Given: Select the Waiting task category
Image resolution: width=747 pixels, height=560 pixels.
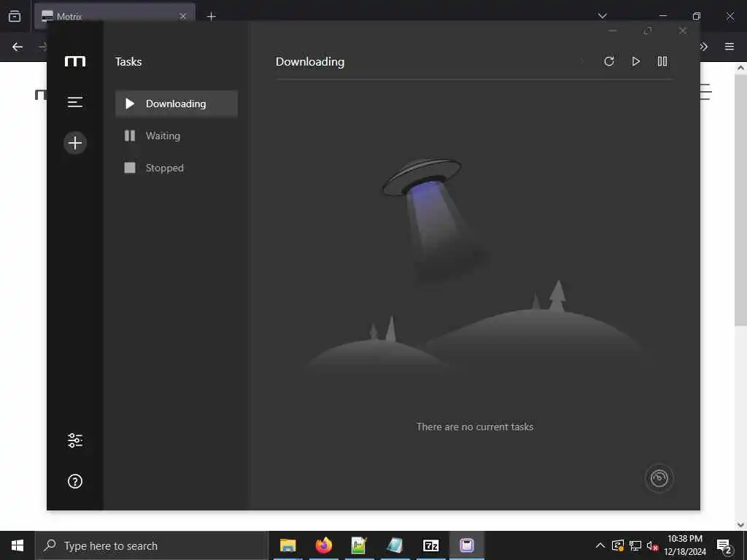Looking at the screenshot, I should (x=177, y=136).
